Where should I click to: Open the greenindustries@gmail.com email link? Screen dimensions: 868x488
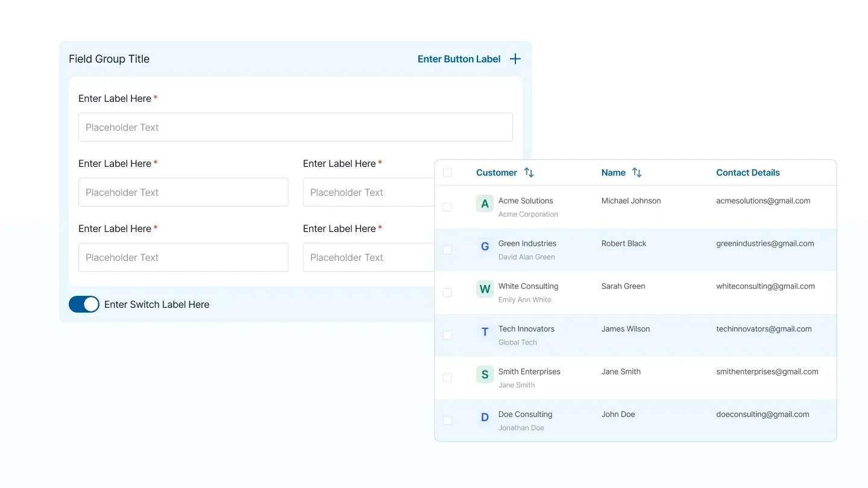click(765, 243)
